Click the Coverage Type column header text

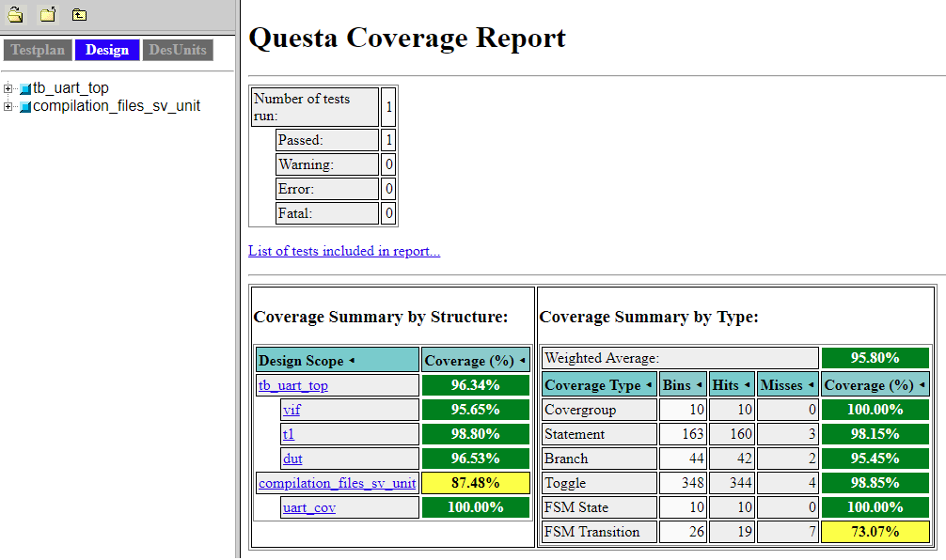coord(592,385)
